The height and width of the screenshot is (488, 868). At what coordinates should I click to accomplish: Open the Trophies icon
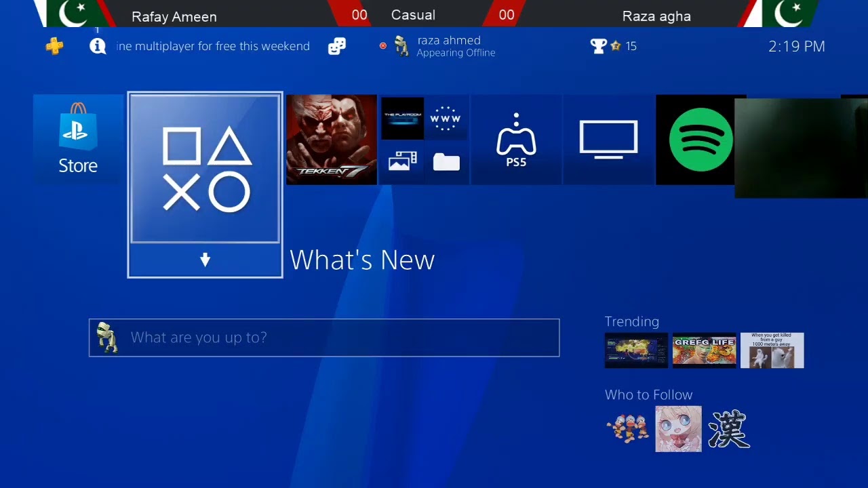pos(598,46)
